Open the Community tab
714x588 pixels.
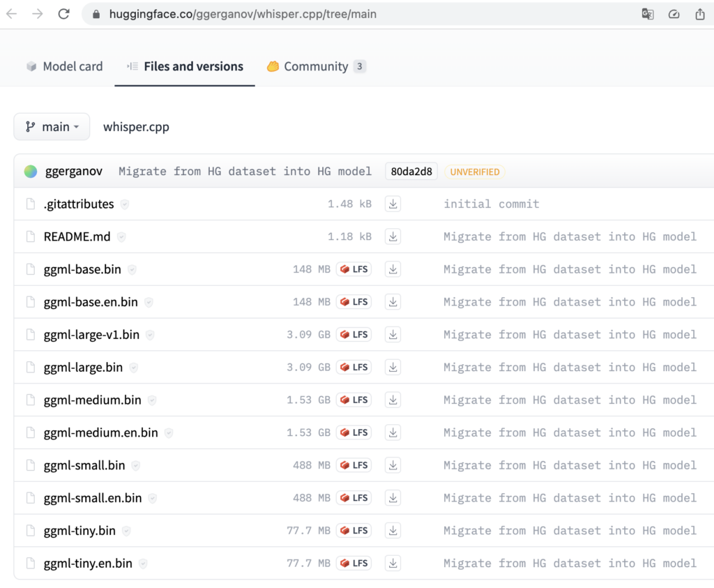(x=315, y=66)
